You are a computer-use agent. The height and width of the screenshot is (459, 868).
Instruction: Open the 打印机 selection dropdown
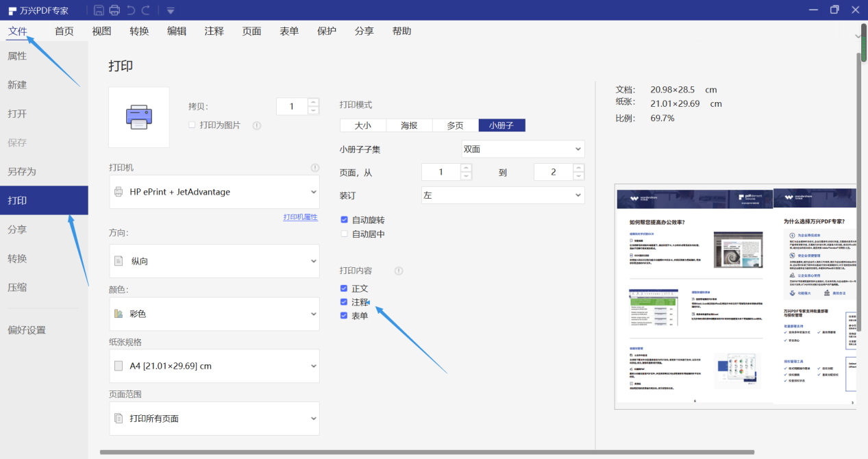click(x=214, y=192)
